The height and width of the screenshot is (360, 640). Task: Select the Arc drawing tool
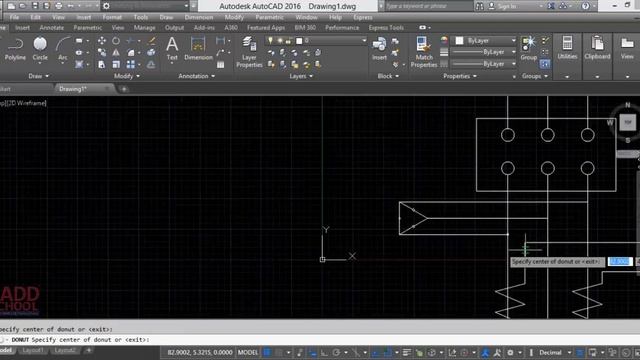[x=62, y=49]
